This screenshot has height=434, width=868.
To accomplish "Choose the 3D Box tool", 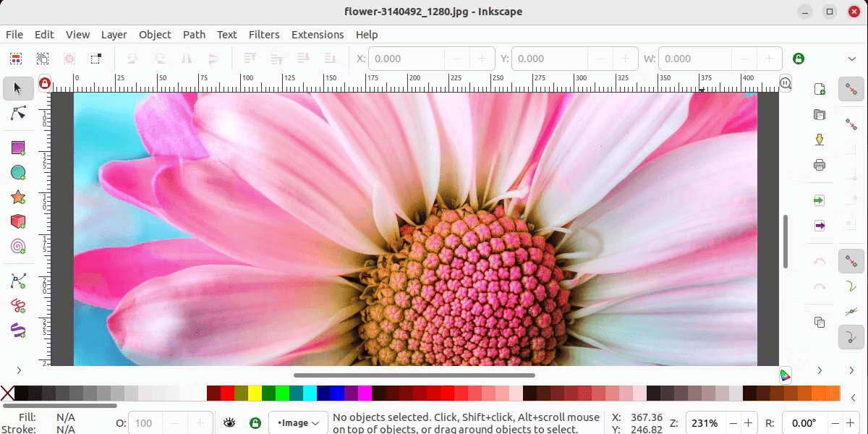I will point(18,221).
